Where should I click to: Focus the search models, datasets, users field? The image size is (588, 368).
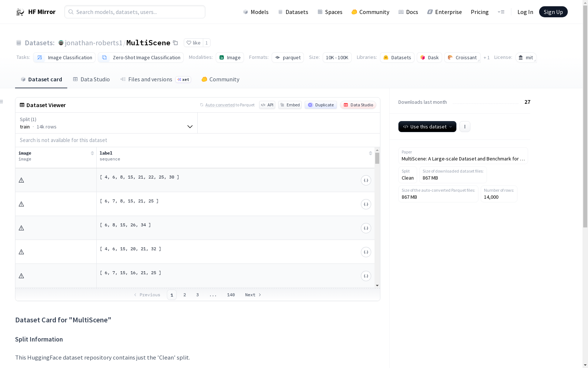click(x=135, y=12)
